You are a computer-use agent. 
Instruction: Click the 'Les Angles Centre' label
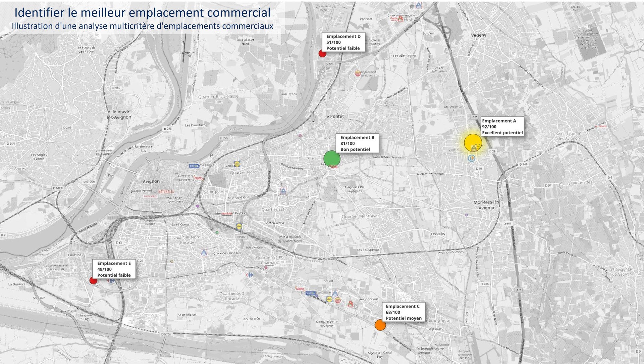(39, 157)
